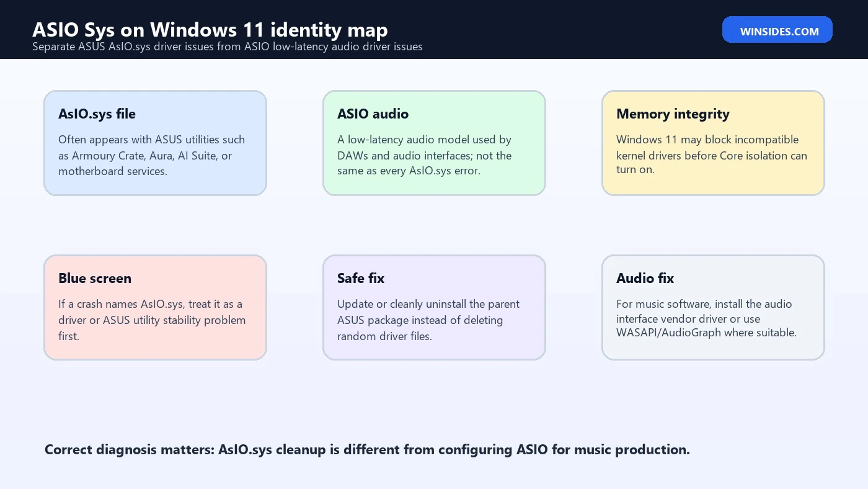Click the title 'ASIO Sys on Windows 11 identity map'
This screenshot has width=868, height=489.
click(210, 29)
